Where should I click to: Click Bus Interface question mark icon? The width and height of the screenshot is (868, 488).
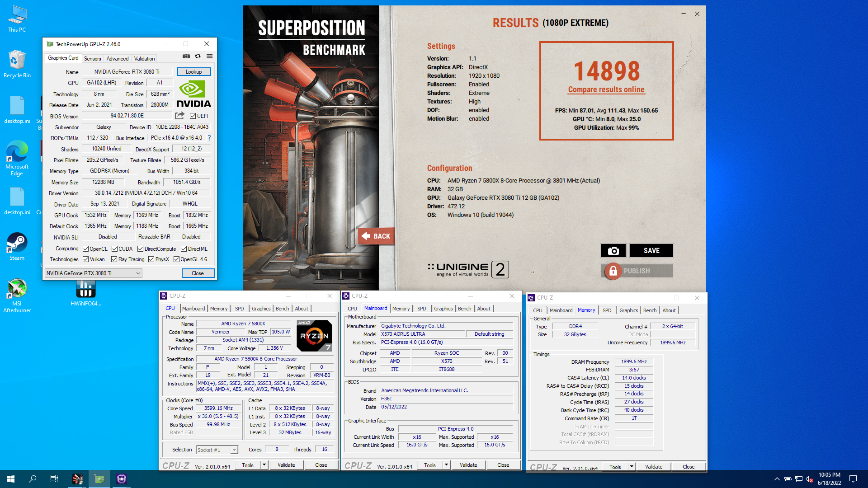coord(209,138)
